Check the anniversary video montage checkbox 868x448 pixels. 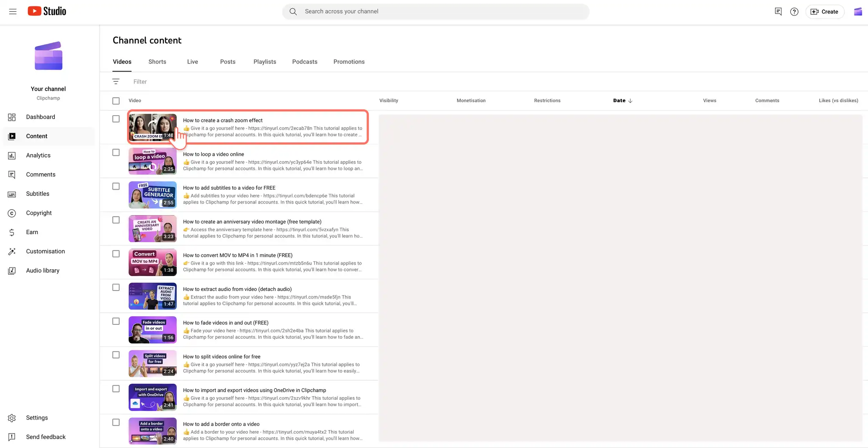click(x=116, y=220)
